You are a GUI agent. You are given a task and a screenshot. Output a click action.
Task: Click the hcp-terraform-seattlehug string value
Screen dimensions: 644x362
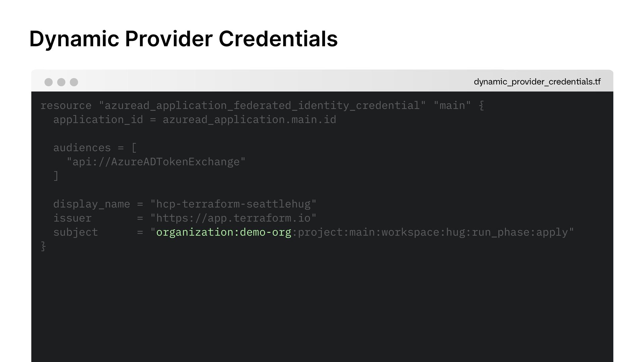tap(233, 204)
